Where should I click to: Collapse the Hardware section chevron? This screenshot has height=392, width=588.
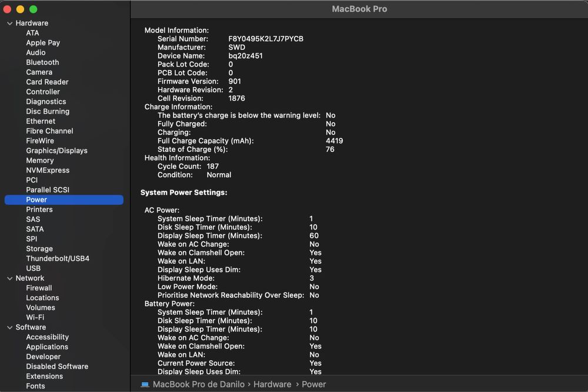[x=10, y=24]
